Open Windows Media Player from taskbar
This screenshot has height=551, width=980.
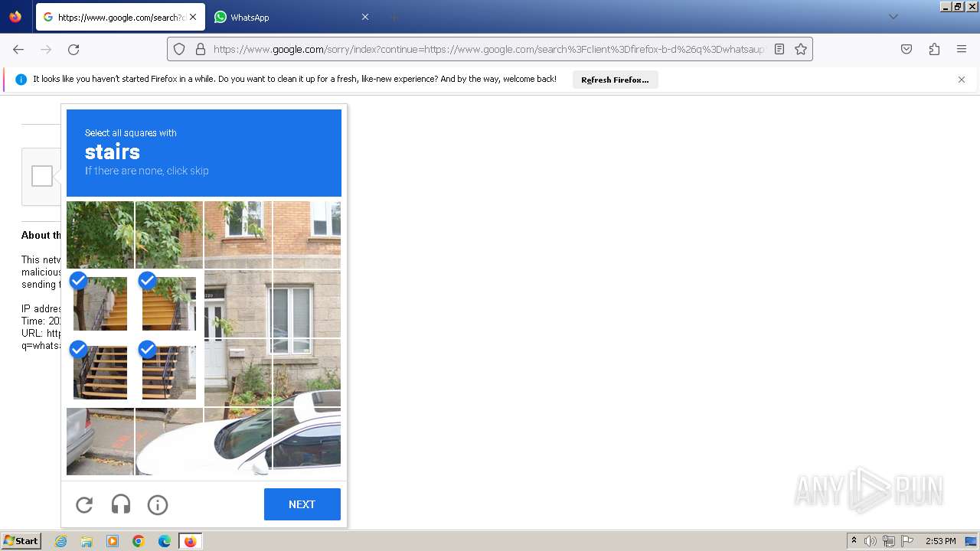click(113, 541)
